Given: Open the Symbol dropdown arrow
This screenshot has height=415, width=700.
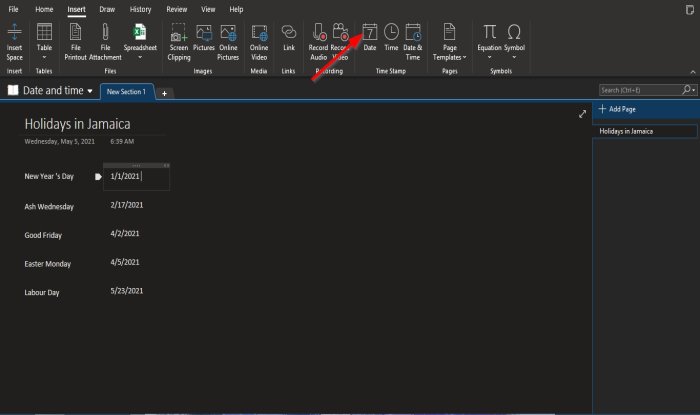Looking at the screenshot, I should pyautogui.click(x=514, y=57).
